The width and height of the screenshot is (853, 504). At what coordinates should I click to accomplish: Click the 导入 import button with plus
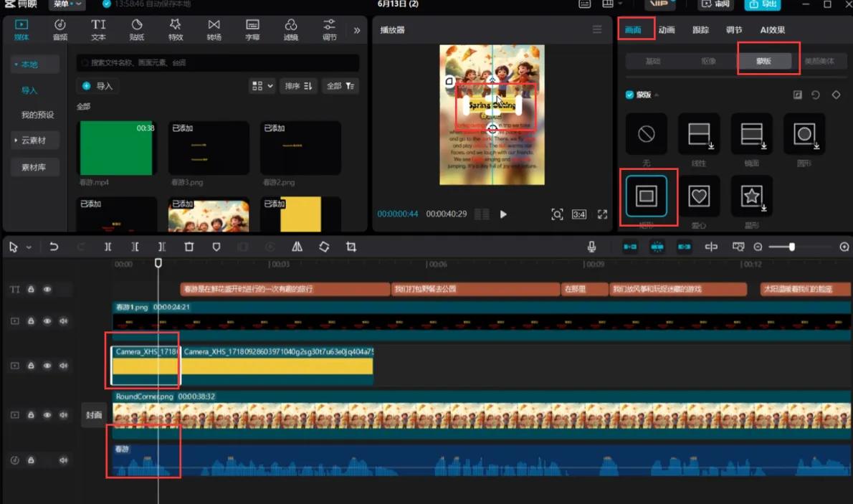[x=98, y=86]
